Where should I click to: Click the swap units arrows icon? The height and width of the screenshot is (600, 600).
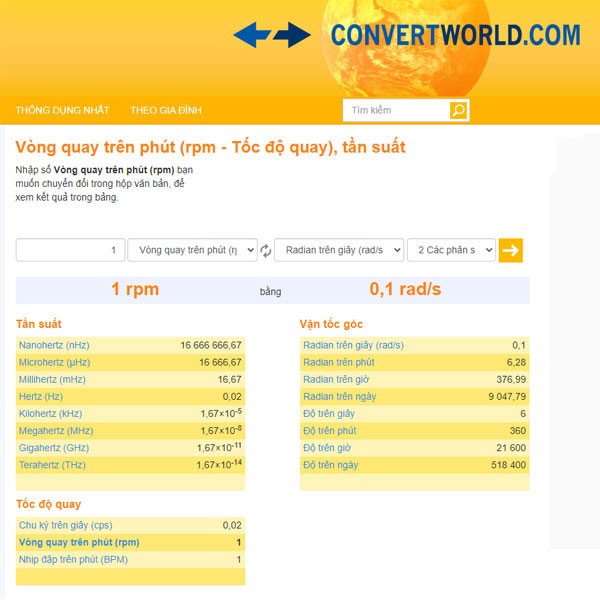coord(266,250)
